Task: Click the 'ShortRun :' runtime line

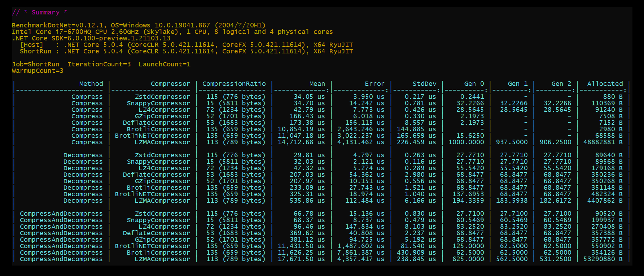Action: click(x=187, y=51)
